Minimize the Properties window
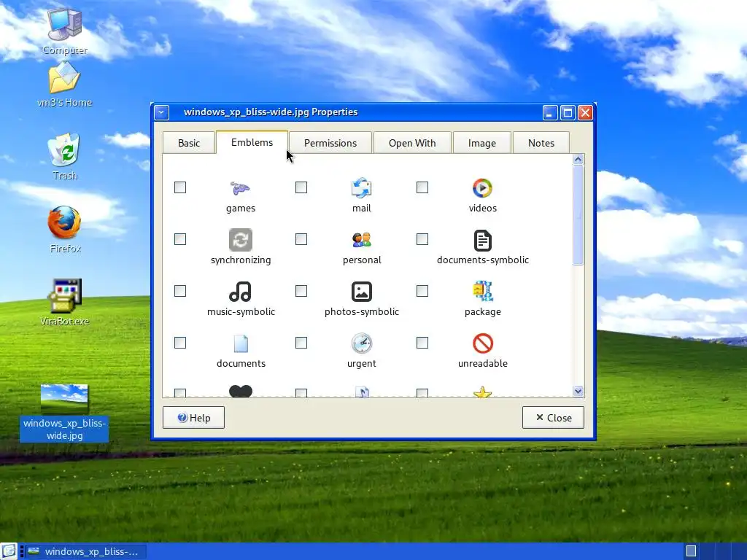 click(x=550, y=113)
